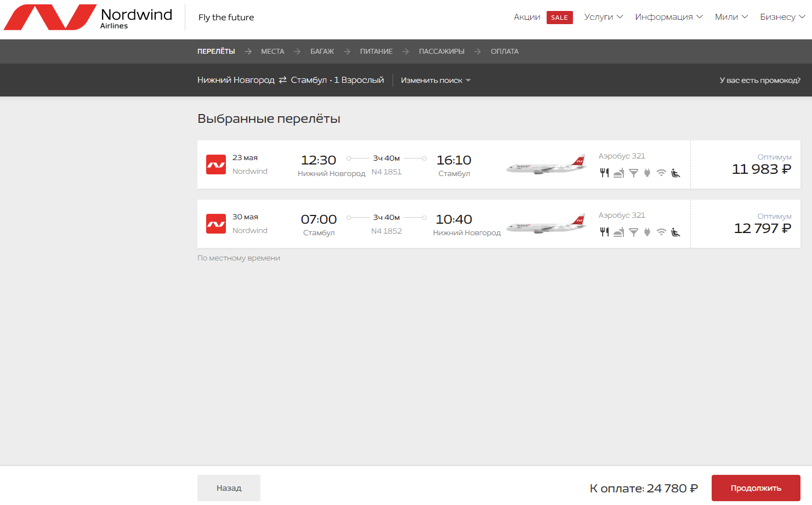Click the 'Выбранные перелёты' heading
The height and width of the screenshot is (505, 812).
pyautogui.click(x=269, y=119)
